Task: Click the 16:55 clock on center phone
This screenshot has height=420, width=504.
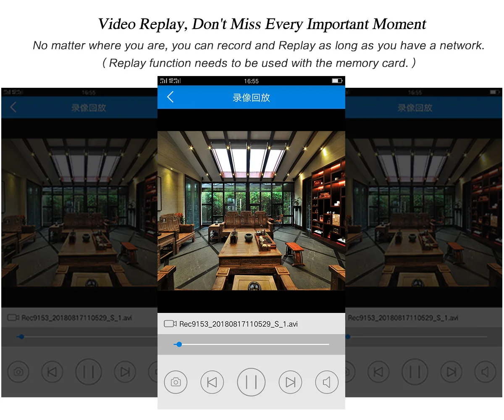Action: point(251,81)
